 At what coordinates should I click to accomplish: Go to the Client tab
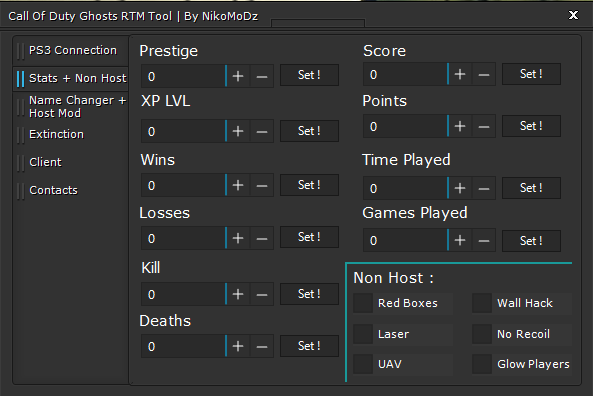coord(72,162)
